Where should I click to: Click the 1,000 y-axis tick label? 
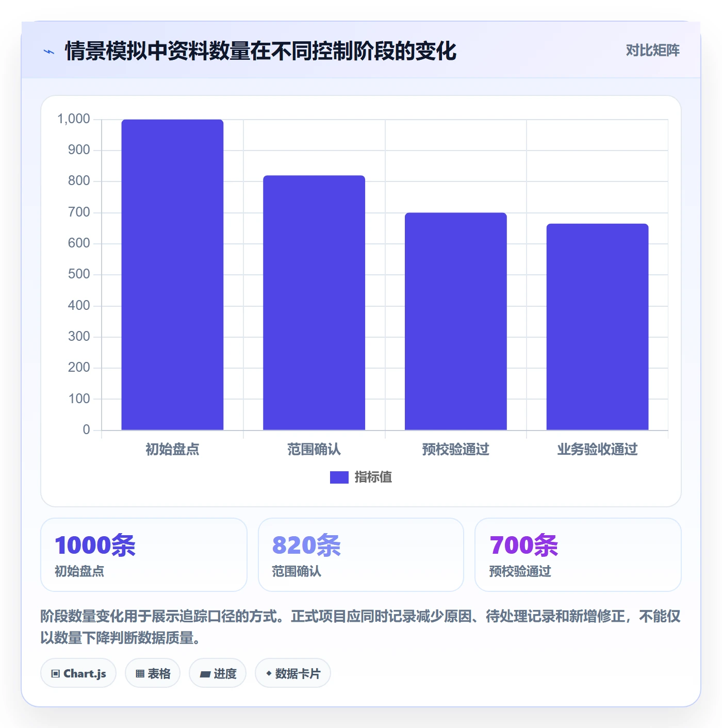pyautogui.click(x=74, y=119)
